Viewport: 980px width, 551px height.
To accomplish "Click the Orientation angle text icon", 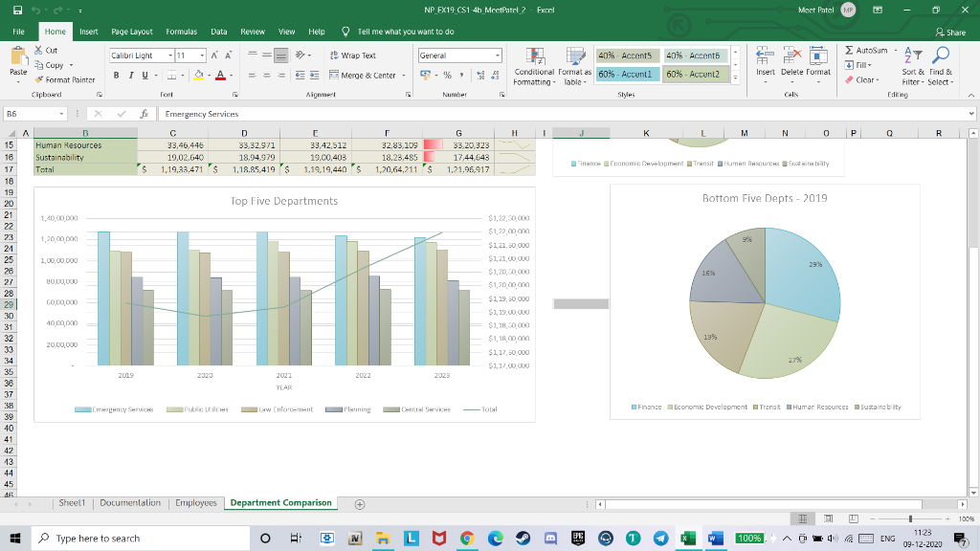I will point(301,55).
